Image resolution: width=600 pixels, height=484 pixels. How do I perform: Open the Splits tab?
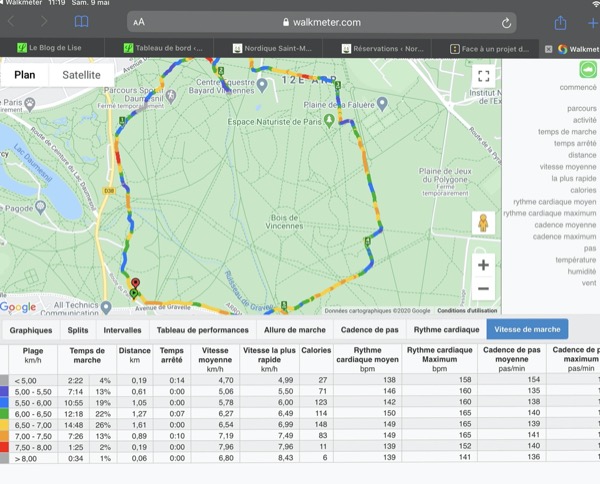click(x=77, y=329)
